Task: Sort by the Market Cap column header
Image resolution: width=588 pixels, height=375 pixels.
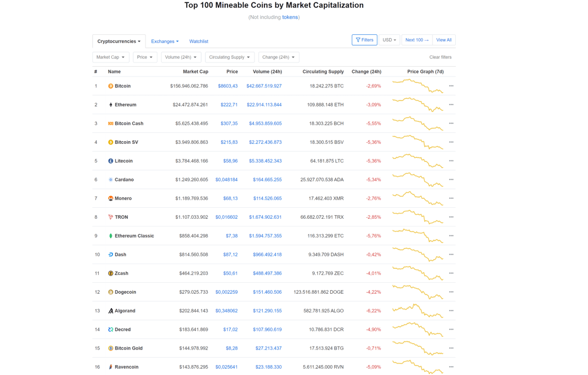Action: tap(195, 72)
